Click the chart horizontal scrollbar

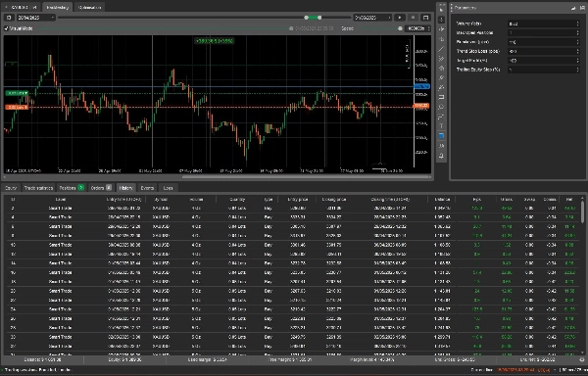pos(307,177)
